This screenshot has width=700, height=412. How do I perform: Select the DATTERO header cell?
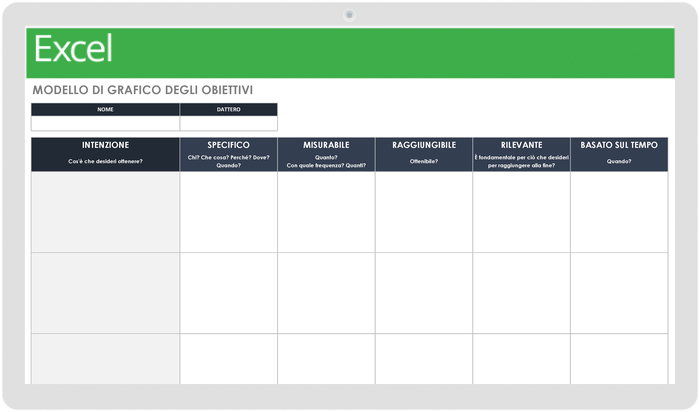pyautogui.click(x=229, y=109)
